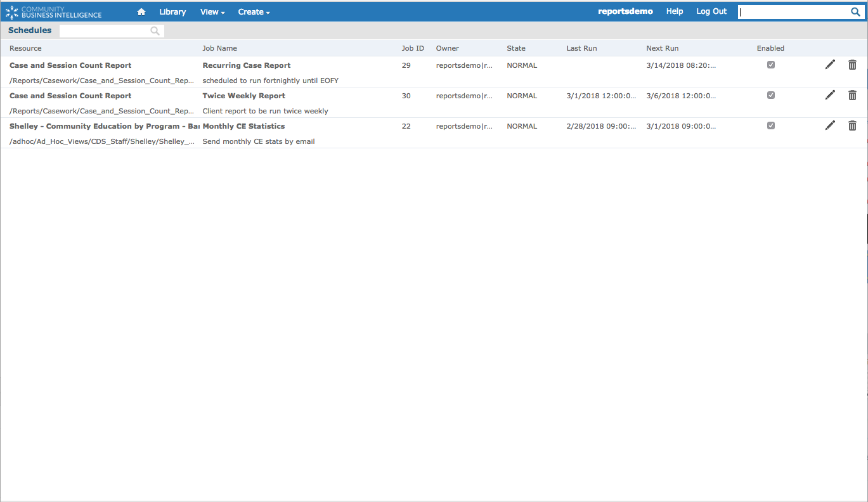Click Job ID 29
The height and width of the screenshot is (502, 868).
[x=406, y=65]
